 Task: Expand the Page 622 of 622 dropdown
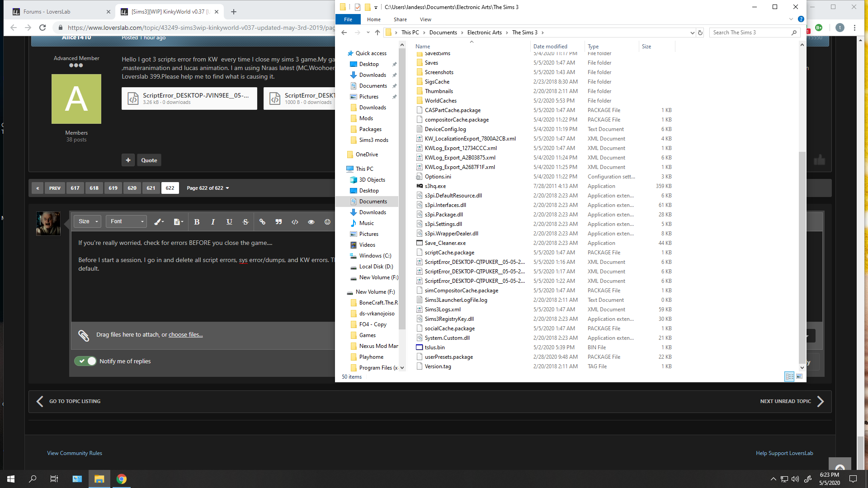click(x=208, y=188)
